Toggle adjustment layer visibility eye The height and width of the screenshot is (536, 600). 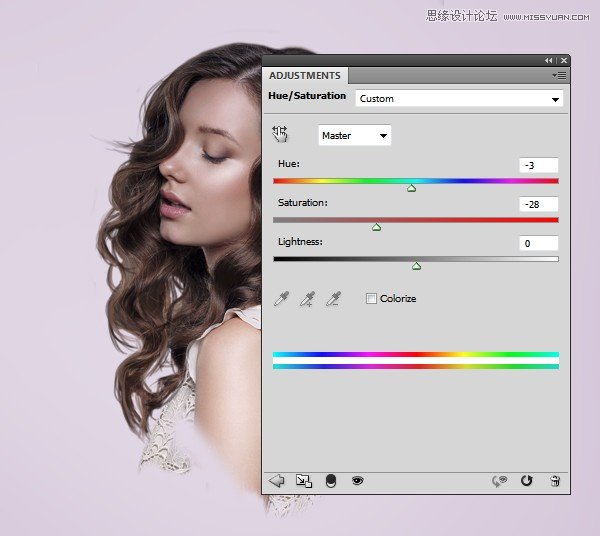click(357, 480)
